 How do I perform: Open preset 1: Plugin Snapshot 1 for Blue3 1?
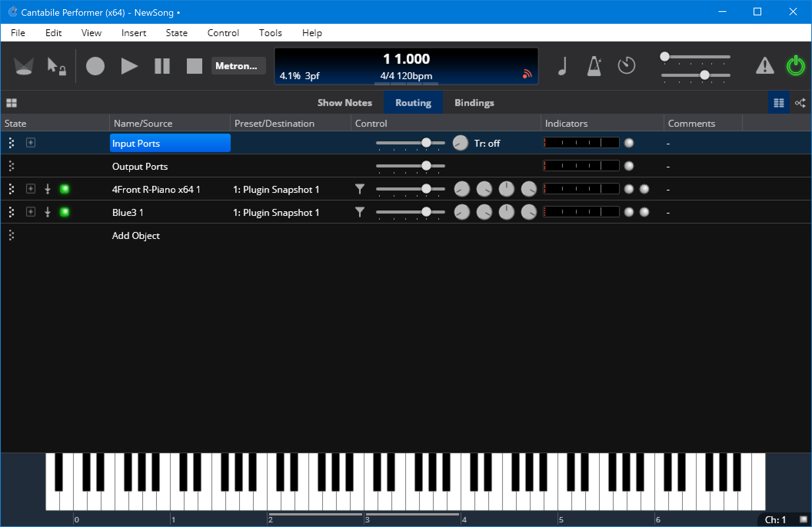276,212
